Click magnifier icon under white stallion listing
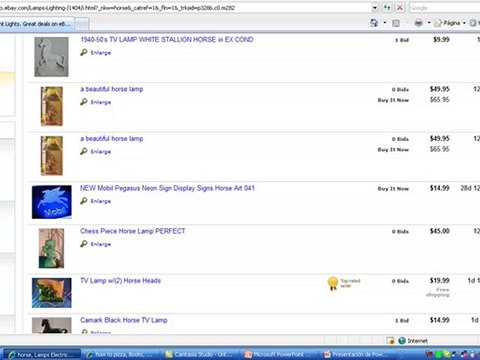The height and width of the screenshot is (360, 480). [84, 52]
